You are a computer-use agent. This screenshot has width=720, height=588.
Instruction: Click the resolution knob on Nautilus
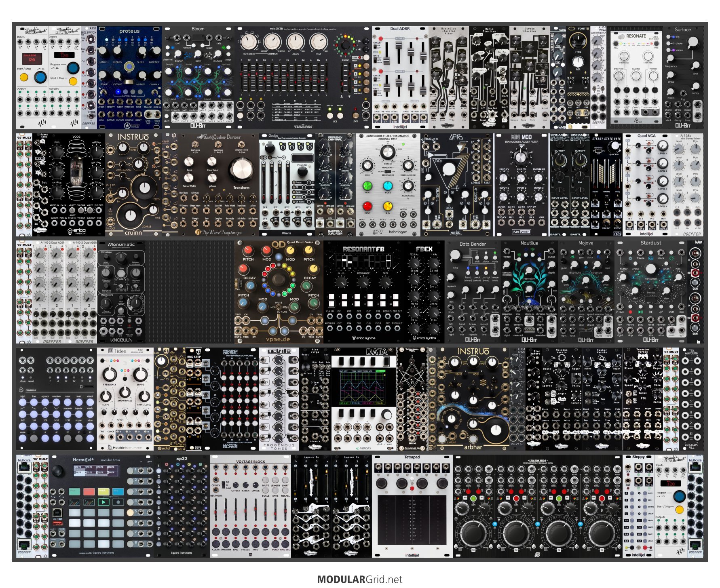[x=529, y=270]
